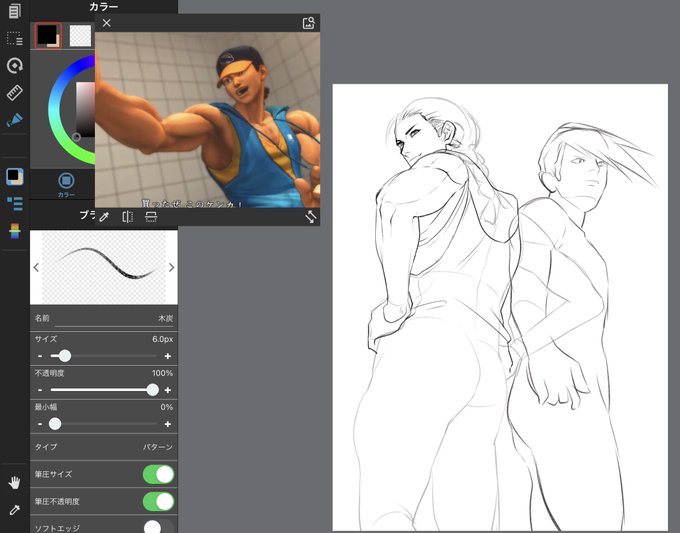Open the selection tool menu
Viewport: 680px width, 533px height.
pos(15,39)
